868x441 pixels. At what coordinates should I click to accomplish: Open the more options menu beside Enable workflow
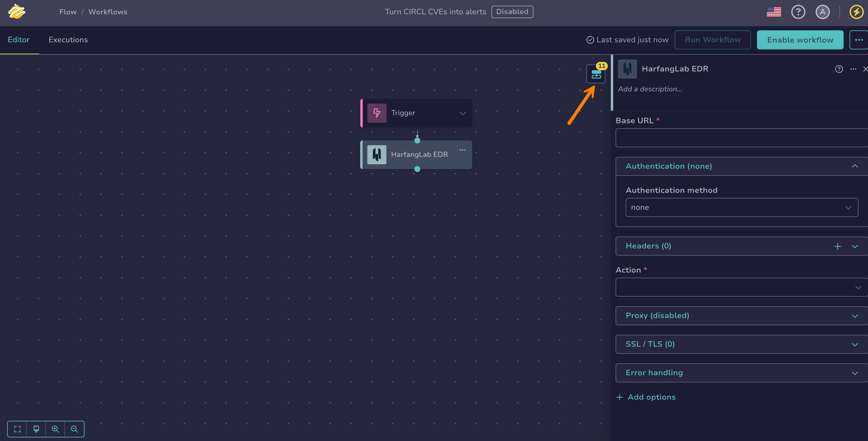tap(858, 40)
